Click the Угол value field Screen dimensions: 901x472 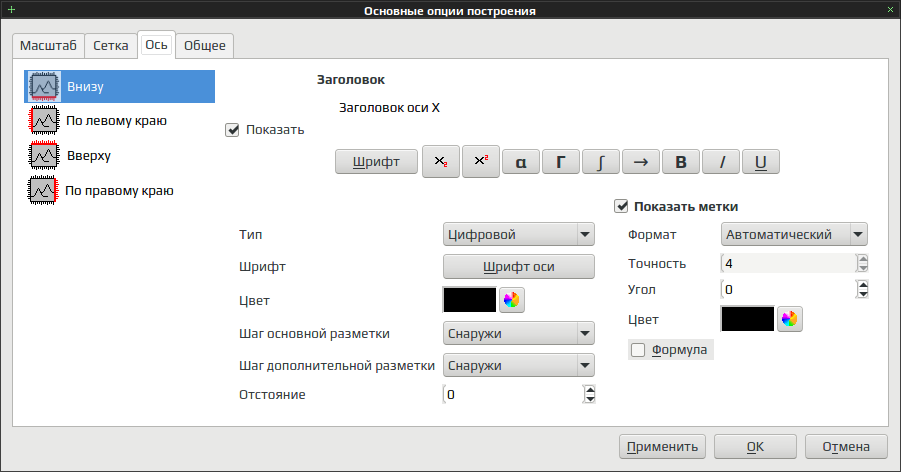[x=788, y=289]
